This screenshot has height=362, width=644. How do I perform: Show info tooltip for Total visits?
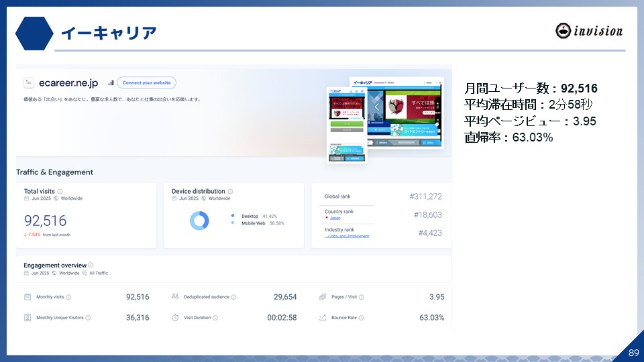tap(60, 191)
